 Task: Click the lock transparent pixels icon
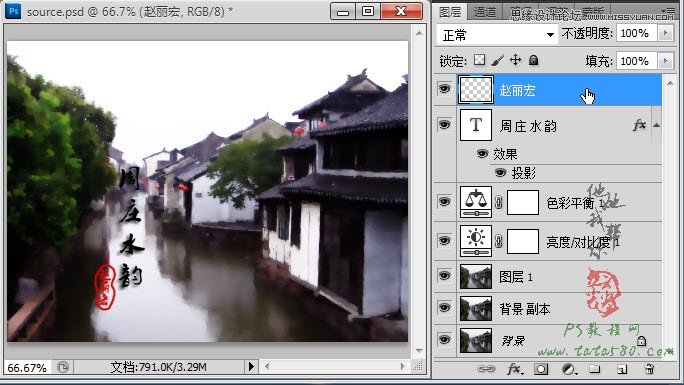pyautogui.click(x=479, y=60)
